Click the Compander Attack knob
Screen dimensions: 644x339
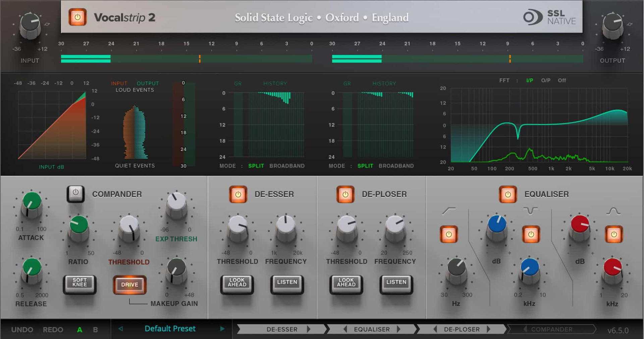[32, 205]
